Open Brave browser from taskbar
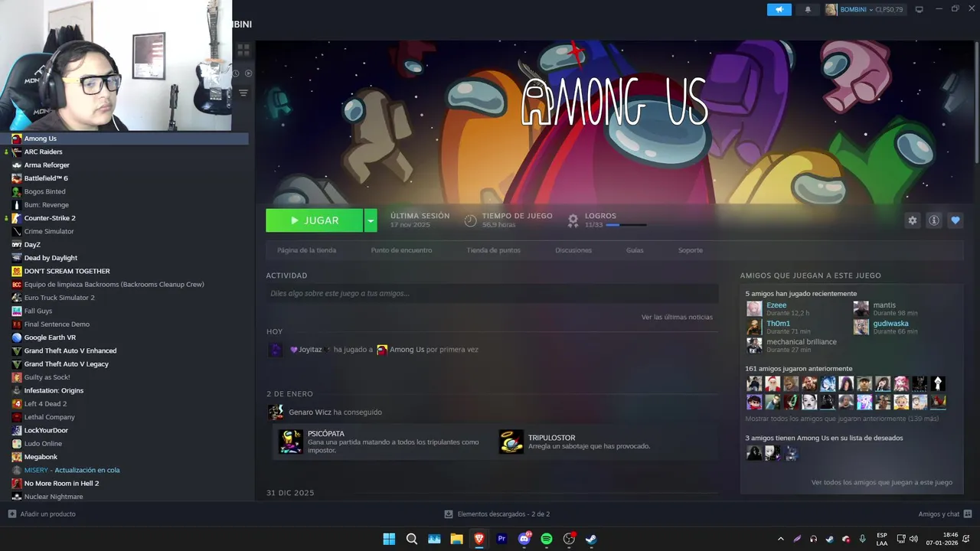Viewport: 980px width, 551px height. (479, 539)
